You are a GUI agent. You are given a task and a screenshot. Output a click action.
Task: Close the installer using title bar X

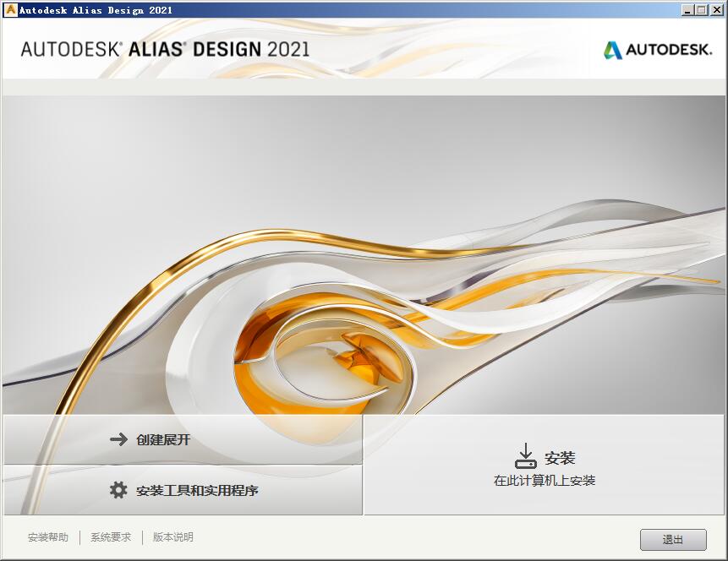pyautogui.click(x=717, y=10)
